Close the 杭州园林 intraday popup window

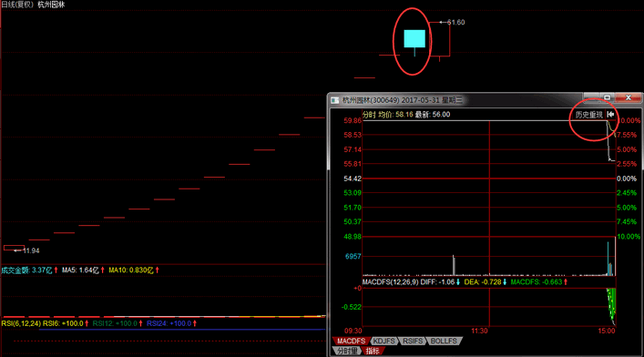628,97
